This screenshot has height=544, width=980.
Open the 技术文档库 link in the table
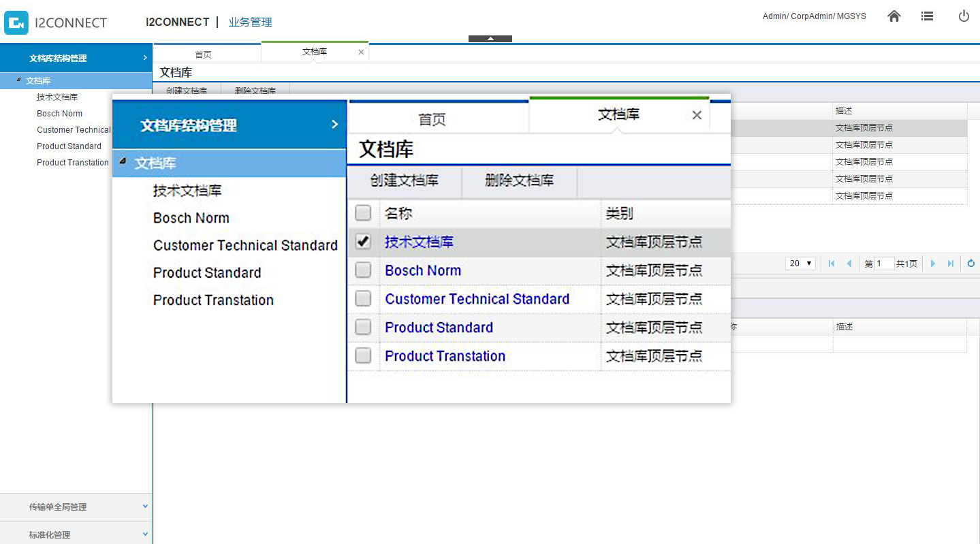pos(419,242)
